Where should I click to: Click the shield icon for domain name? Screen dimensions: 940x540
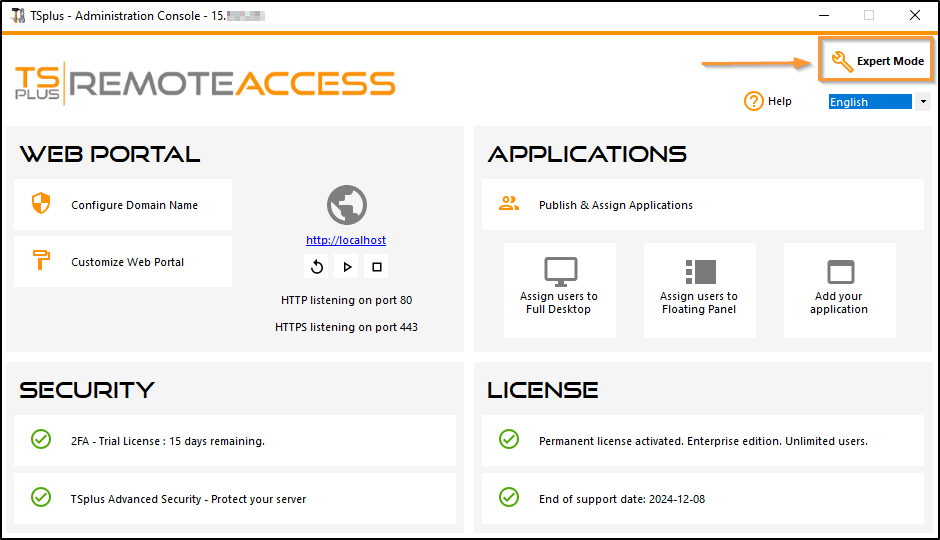point(41,205)
